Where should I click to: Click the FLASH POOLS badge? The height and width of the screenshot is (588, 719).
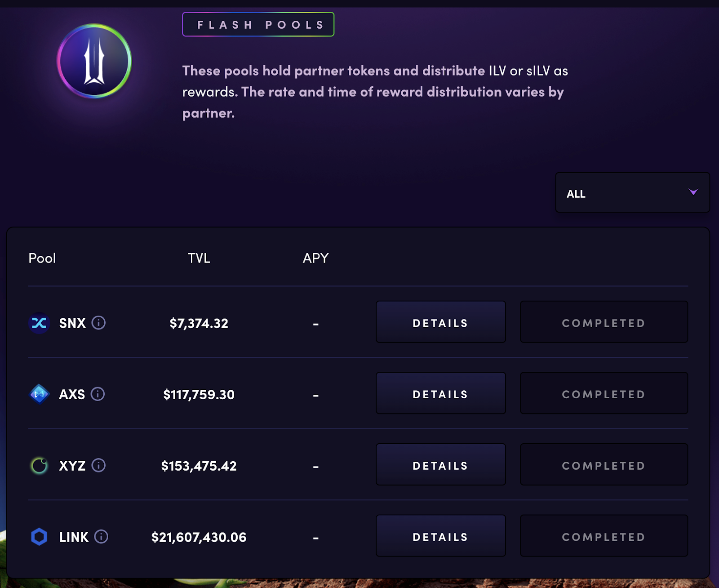point(257,24)
